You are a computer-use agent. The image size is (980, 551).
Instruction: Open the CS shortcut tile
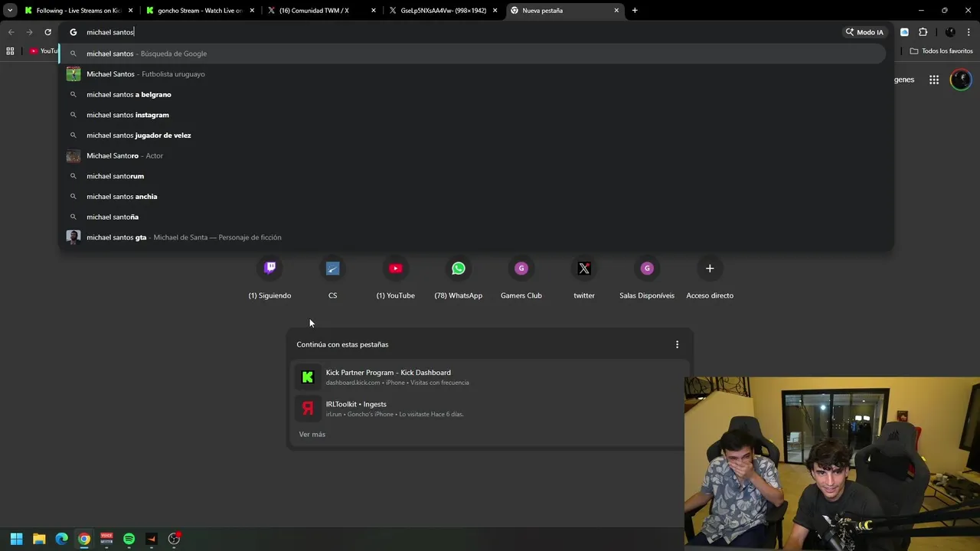point(332,279)
